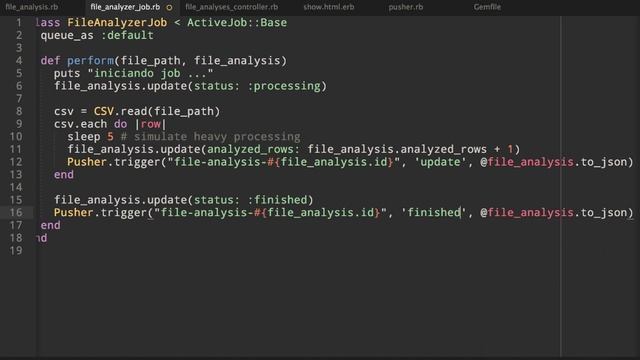Image resolution: width=640 pixels, height=360 pixels.
Task: Click the 'row' block parameter on line 9
Action: coord(151,124)
